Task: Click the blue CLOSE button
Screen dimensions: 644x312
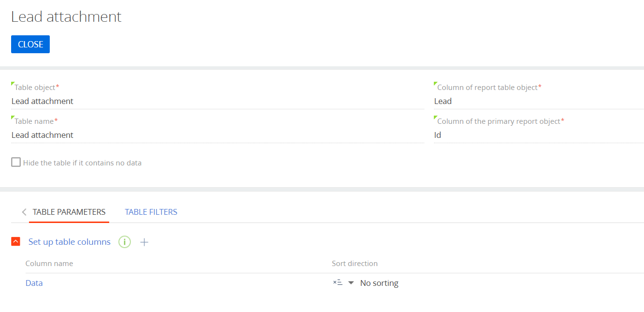Action: tap(30, 45)
